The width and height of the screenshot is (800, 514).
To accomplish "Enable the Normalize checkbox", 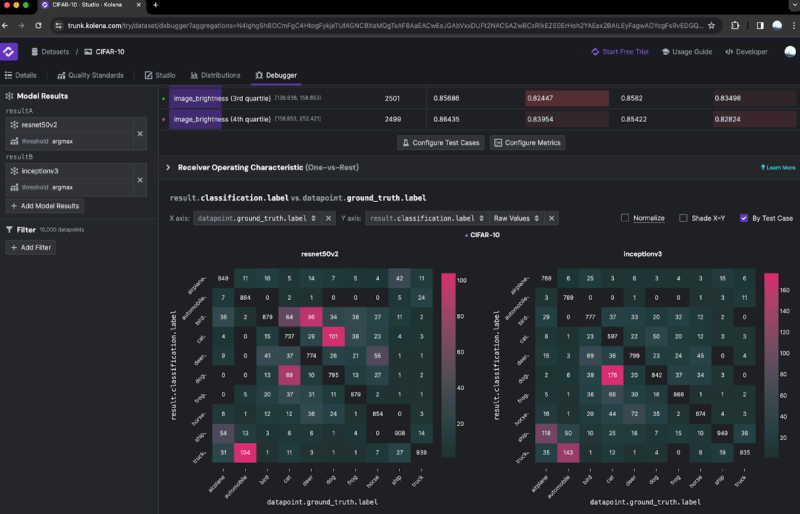I will point(625,218).
